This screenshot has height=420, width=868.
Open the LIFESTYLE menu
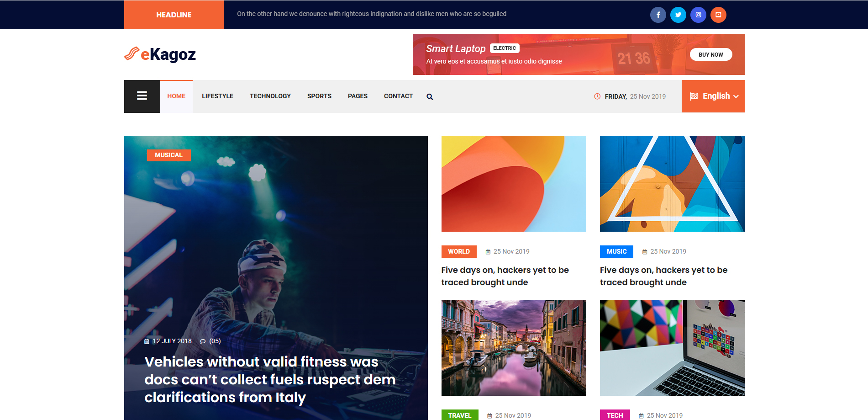pos(217,96)
